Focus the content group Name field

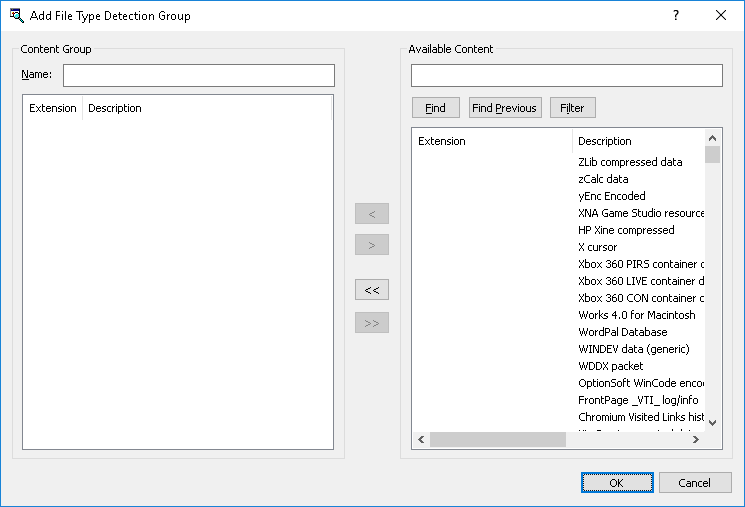tap(198, 76)
